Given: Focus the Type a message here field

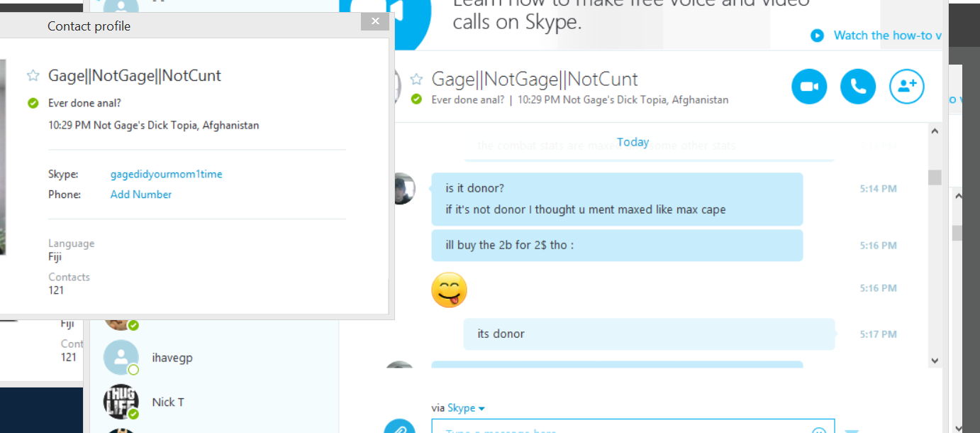Looking at the screenshot, I should tap(633, 427).
